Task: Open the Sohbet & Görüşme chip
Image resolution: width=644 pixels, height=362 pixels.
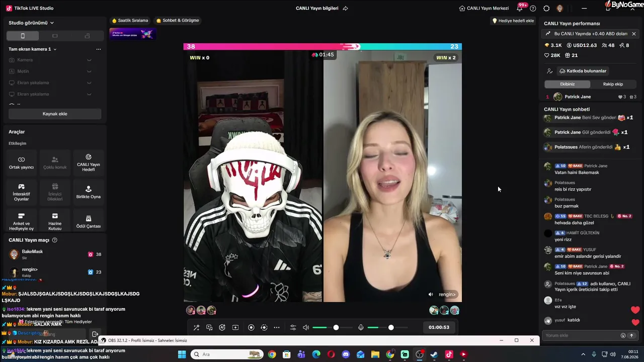Action: (x=178, y=21)
